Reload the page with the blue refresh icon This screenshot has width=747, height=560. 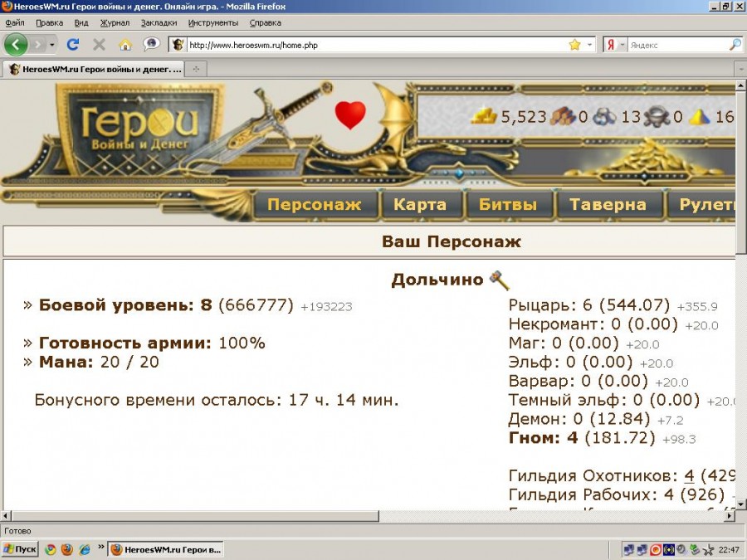tap(73, 45)
